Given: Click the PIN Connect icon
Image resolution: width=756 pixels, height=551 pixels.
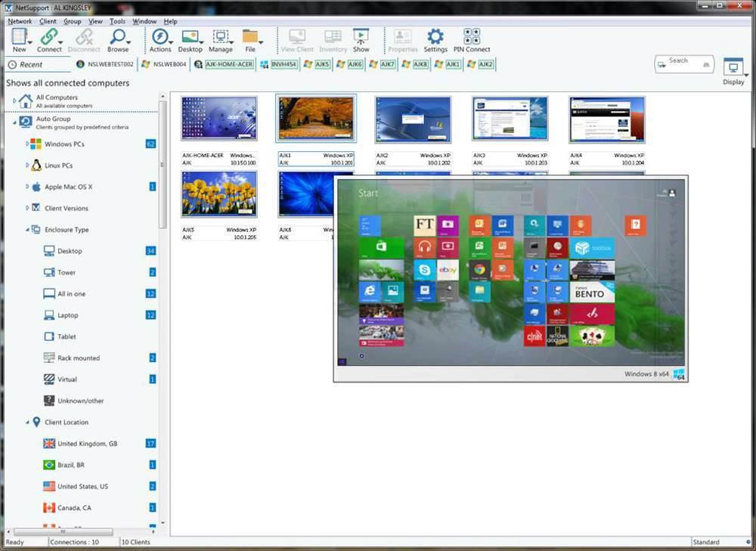Looking at the screenshot, I should pos(472,36).
